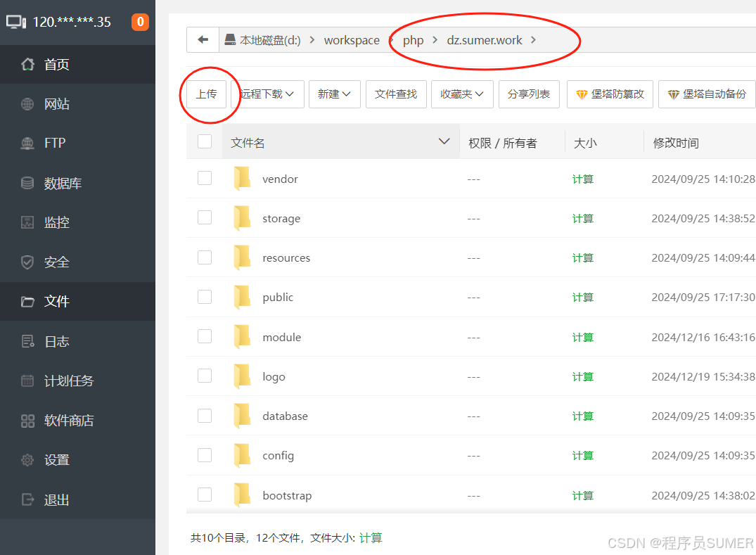Click the monitoring chart icon for 监控

click(x=27, y=222)
